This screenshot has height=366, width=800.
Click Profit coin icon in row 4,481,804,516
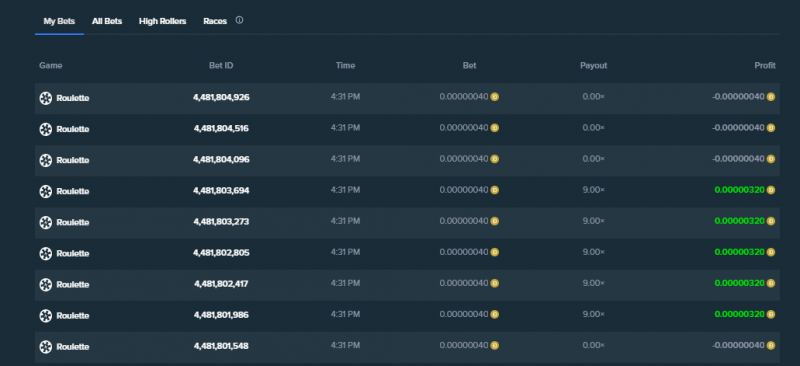[x=771, y=128]
